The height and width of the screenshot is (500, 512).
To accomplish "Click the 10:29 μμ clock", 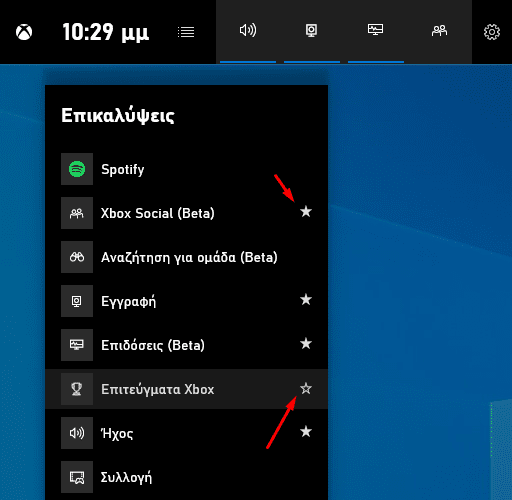I will pyautogui.click(x=105, y=33).
